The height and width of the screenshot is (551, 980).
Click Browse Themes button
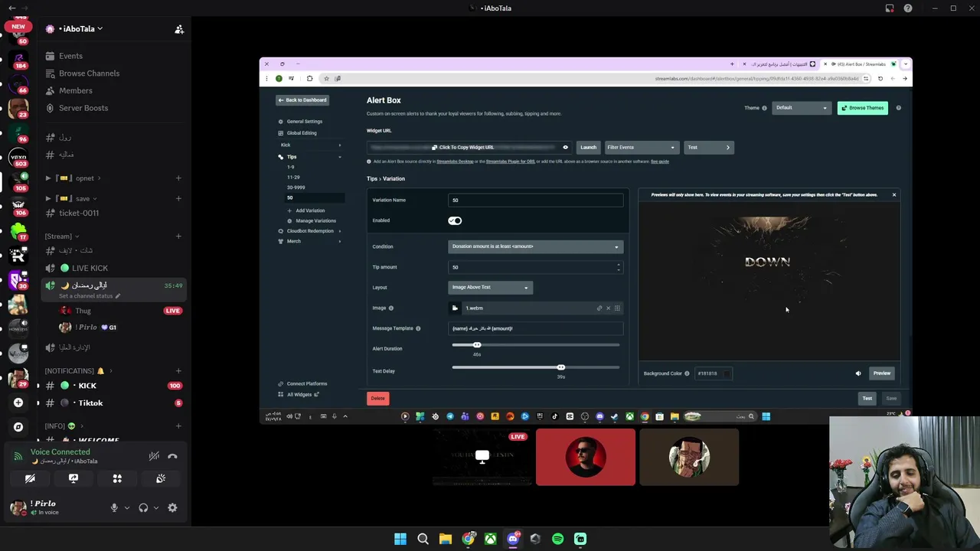[862, 108]
